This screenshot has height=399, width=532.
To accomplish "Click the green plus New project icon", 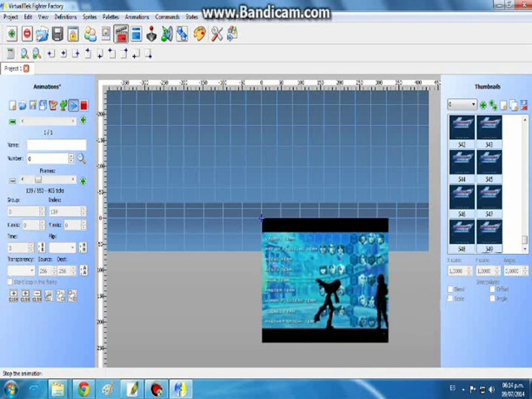I will [x=12, y=34].
